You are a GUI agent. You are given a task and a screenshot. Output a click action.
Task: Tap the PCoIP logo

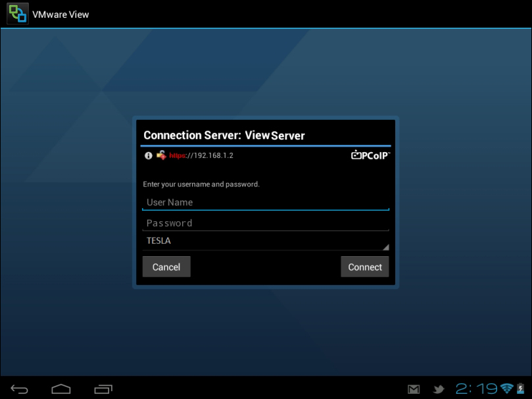click(x=370, y=155)
